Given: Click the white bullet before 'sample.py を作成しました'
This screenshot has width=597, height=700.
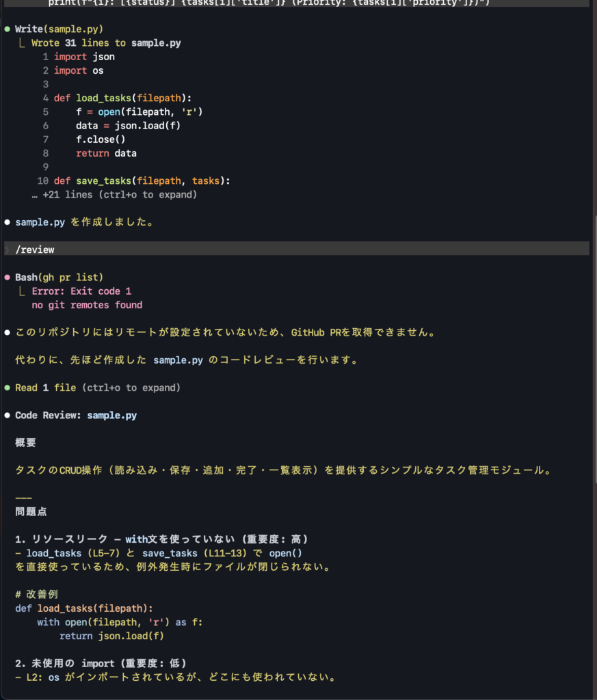Looking at the screenshot, I should coord(7,222).
